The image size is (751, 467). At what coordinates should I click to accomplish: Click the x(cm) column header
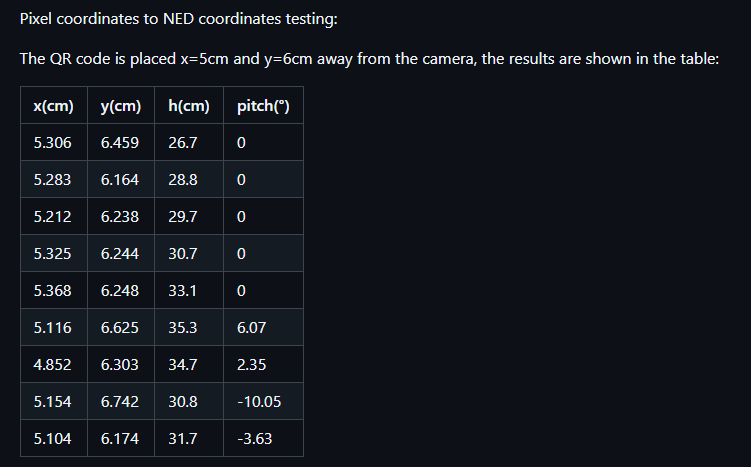click(x=54, y=105)
